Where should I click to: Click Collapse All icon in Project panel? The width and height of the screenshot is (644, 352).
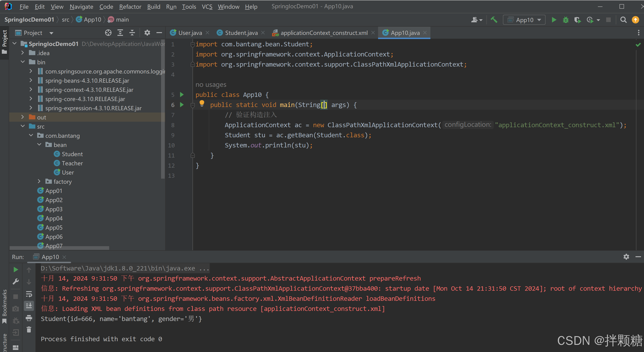coord(132,33)
